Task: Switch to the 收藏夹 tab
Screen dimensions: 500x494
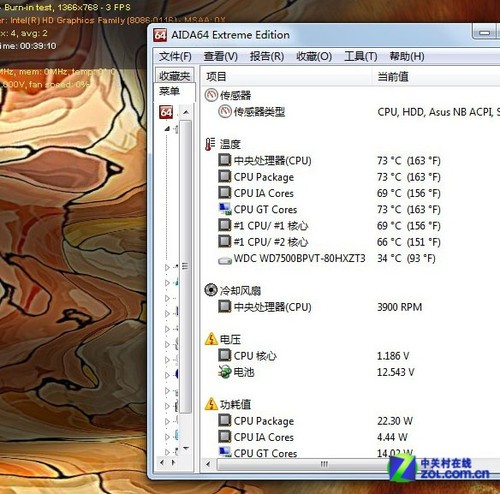Action: (174, 76)
